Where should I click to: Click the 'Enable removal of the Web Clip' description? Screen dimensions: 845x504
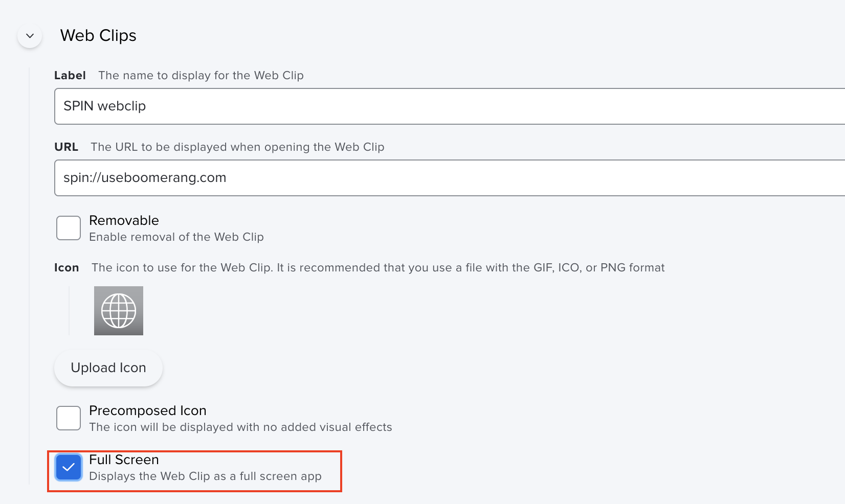176,237
